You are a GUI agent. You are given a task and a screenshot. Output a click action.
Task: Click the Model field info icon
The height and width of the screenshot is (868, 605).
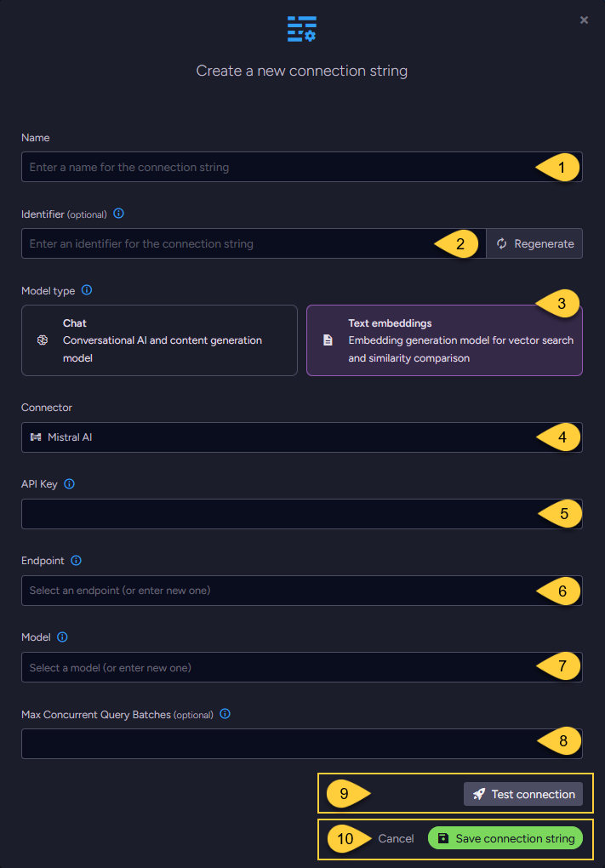[x=63, y=637]
